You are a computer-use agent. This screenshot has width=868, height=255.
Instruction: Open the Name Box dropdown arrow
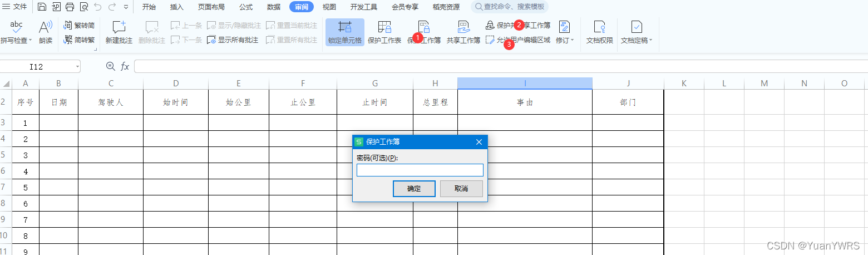point(77,67)
